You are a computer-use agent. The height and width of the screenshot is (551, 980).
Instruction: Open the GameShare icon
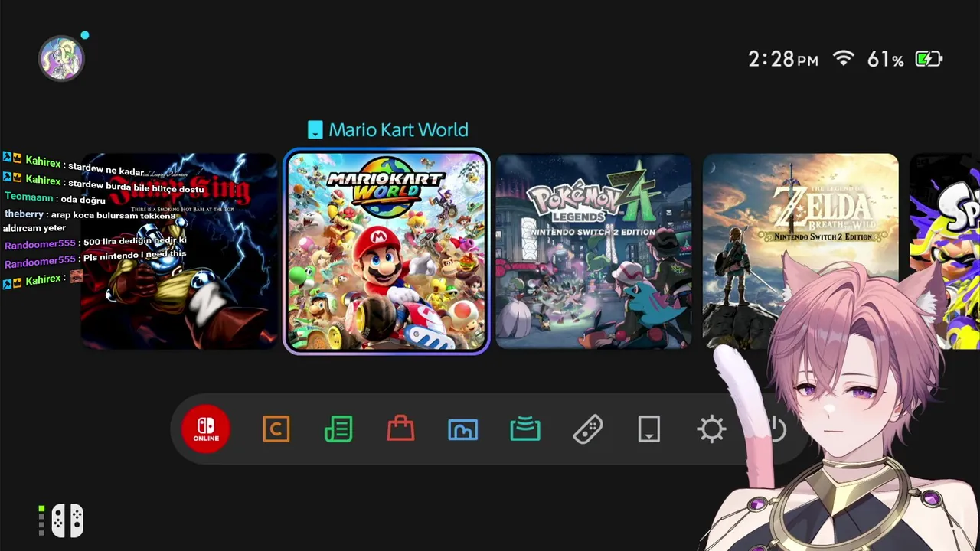(525, 429)
